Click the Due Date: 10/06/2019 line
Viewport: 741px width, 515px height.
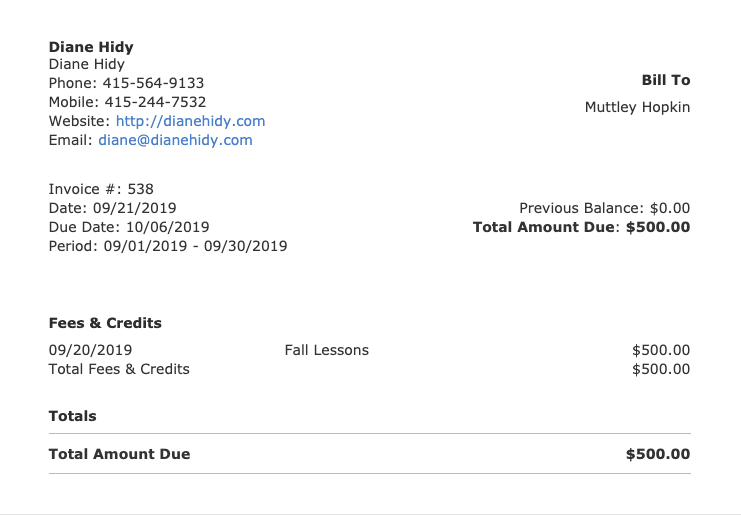tap(129, 227)
